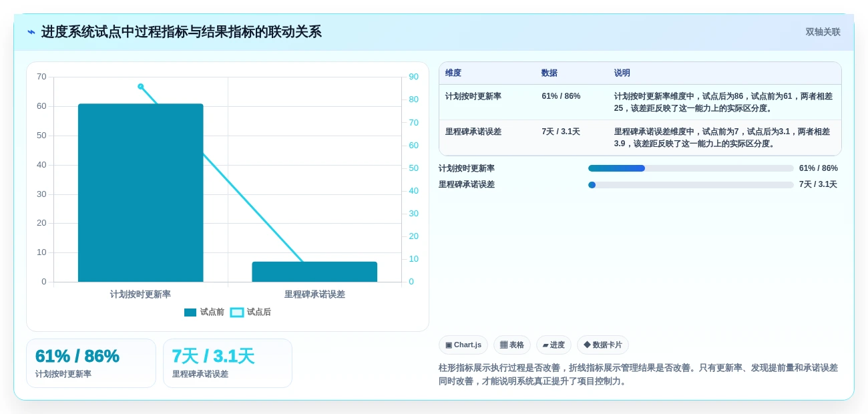Image resolution: width=868 pixels, height=414 pixels.
Task: Toggle the 试点后 legend swatch
Action: click(237, 313)
